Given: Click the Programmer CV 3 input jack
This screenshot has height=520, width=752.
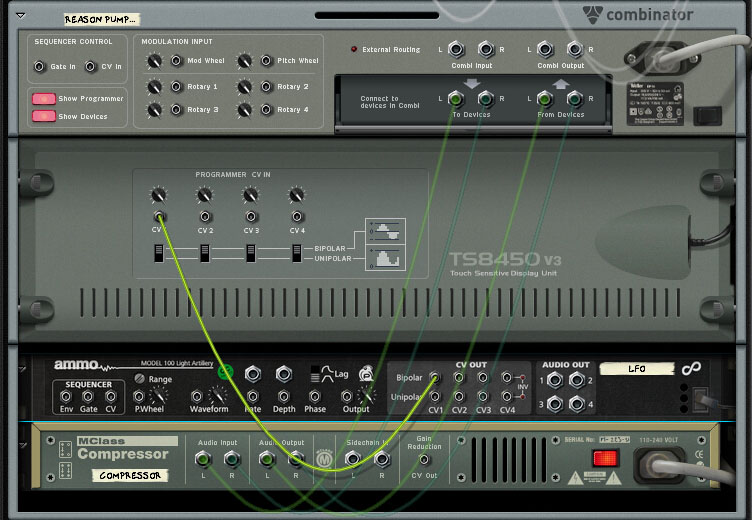Looking at the screenshot, I should pos(251,216).
